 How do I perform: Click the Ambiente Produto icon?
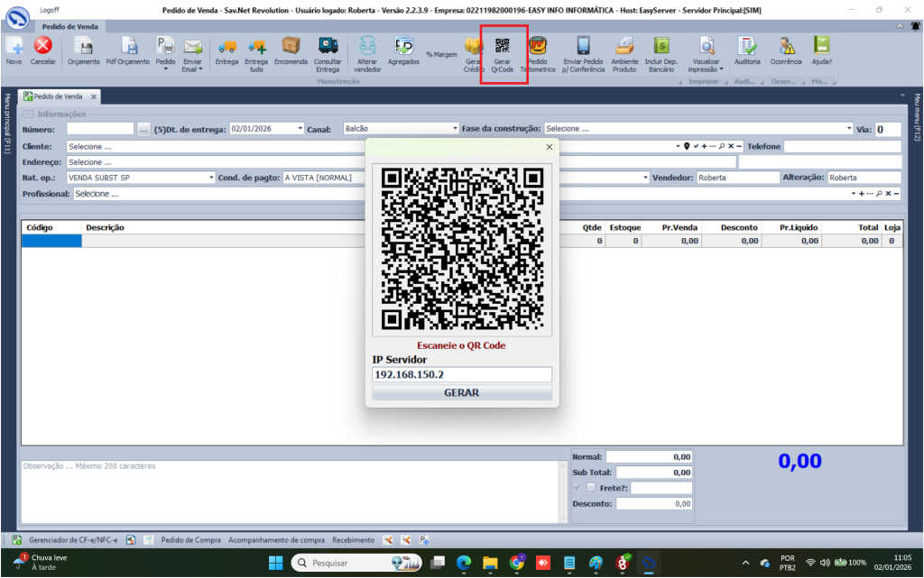[624, 46]
